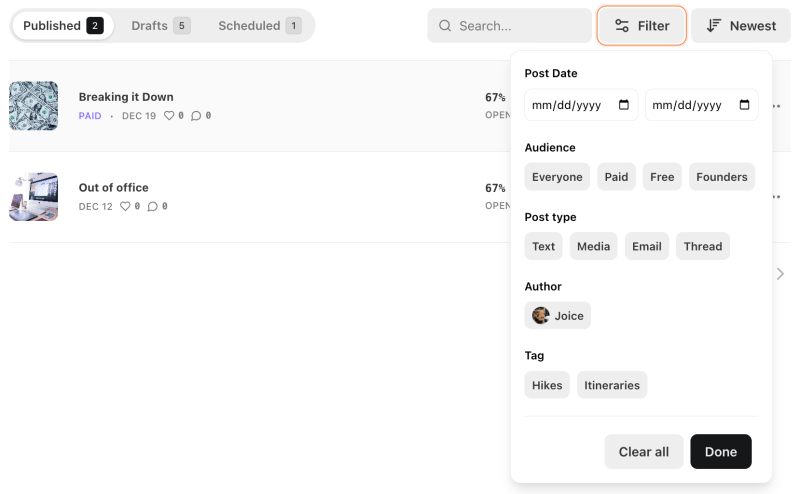Click the next page chevron arrow
Image resolution: width=800 pixels, height=494 pixels.
780,274
